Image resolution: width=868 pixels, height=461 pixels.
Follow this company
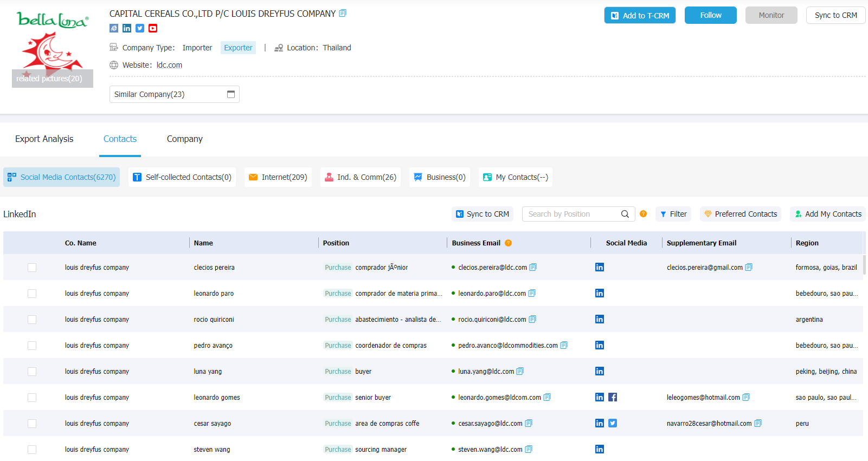click(711, 15)
